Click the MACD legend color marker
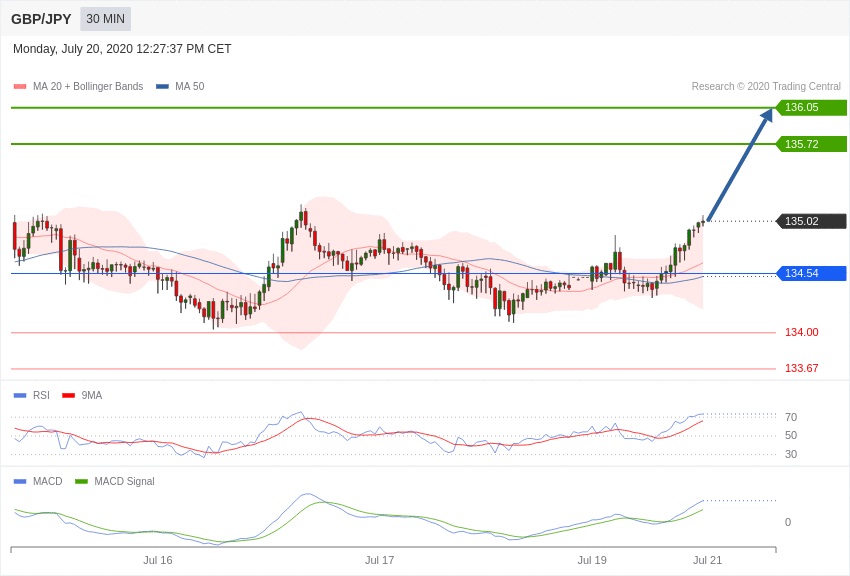 [x=20, y=481]
